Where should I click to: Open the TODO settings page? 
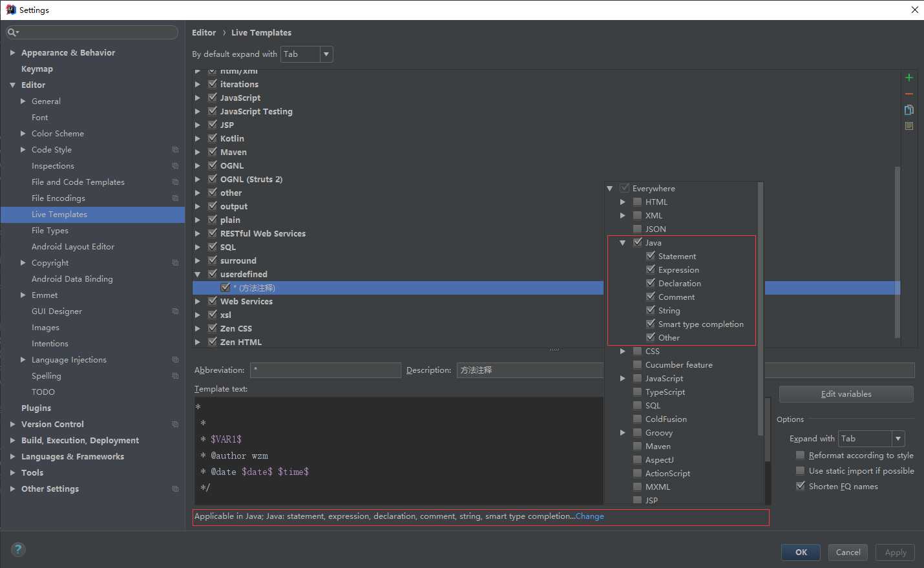tap(43, 392)
